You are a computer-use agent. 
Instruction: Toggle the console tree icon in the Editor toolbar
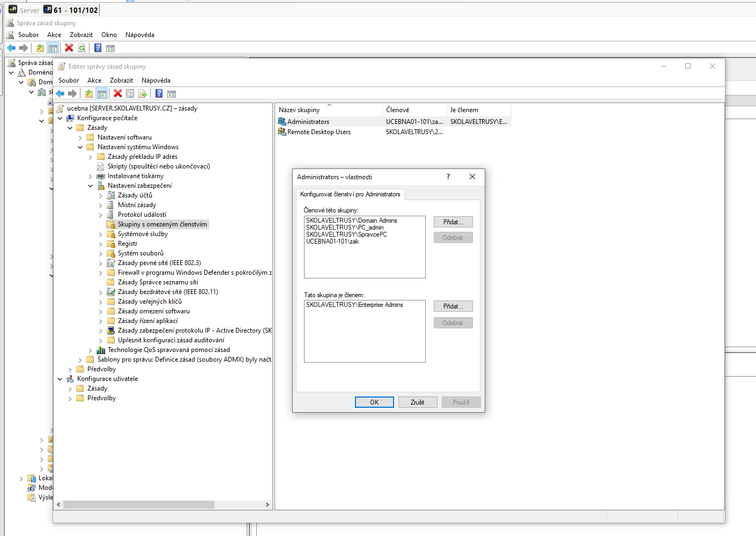(102, 94)
